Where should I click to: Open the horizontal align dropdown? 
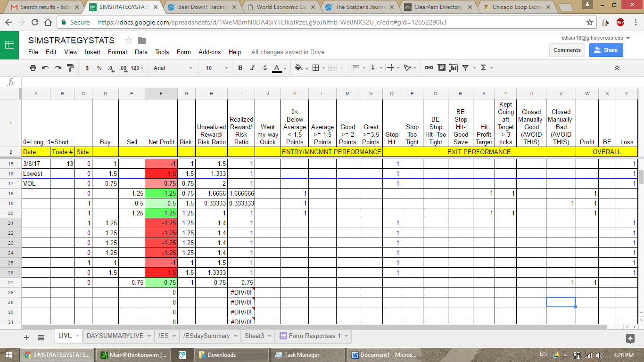tap(358, 68)
